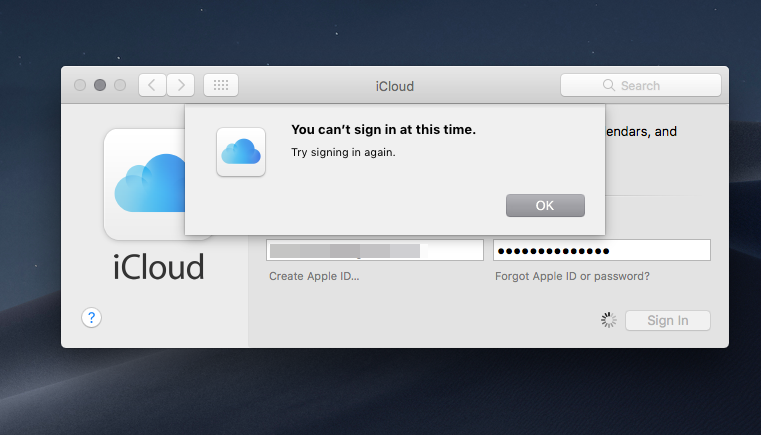Image resolution: width=761 pixels, height=435 pixels.
Task: Go forward with the right chevron button
Action: [x=181, y=85]
